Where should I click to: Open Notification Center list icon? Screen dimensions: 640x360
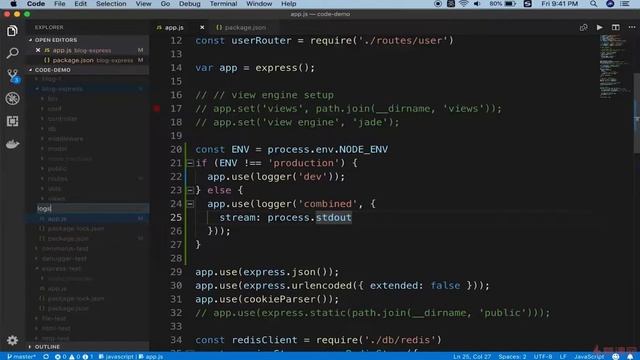[624, 4]
